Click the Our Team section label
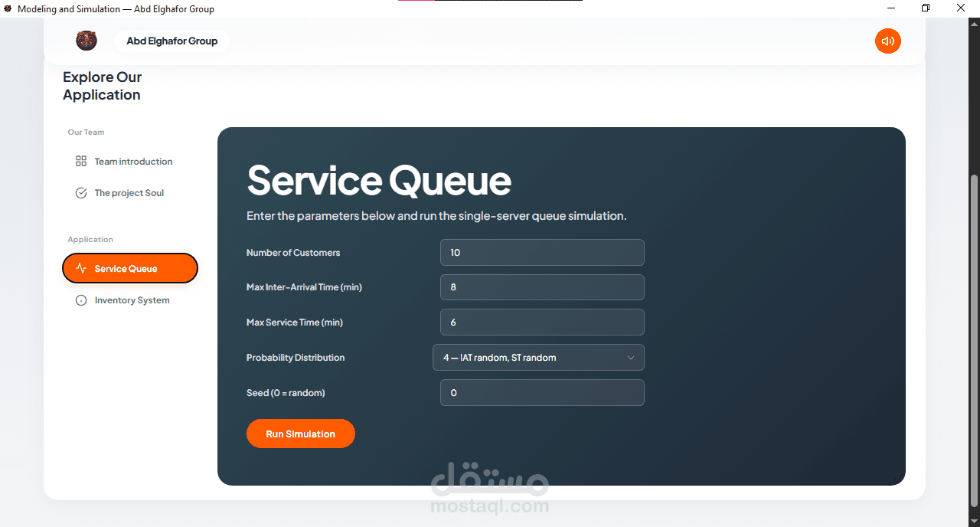 coord(86,133)
